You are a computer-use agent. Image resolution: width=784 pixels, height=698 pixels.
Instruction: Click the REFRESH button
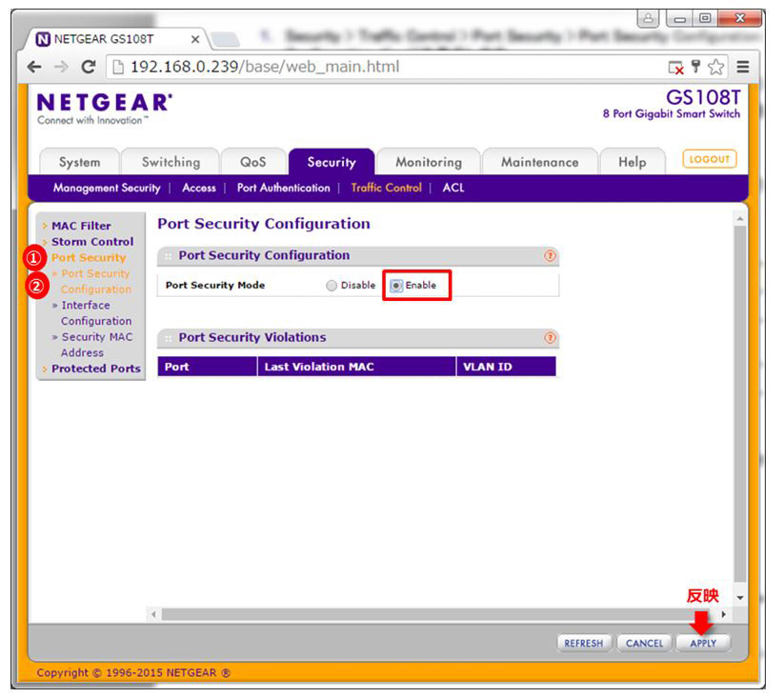584,643
